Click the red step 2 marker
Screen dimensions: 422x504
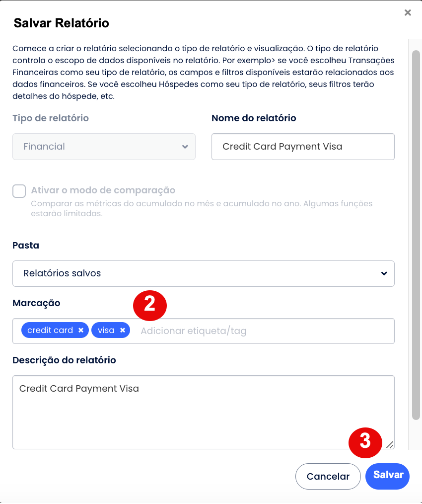click(150, 303)
